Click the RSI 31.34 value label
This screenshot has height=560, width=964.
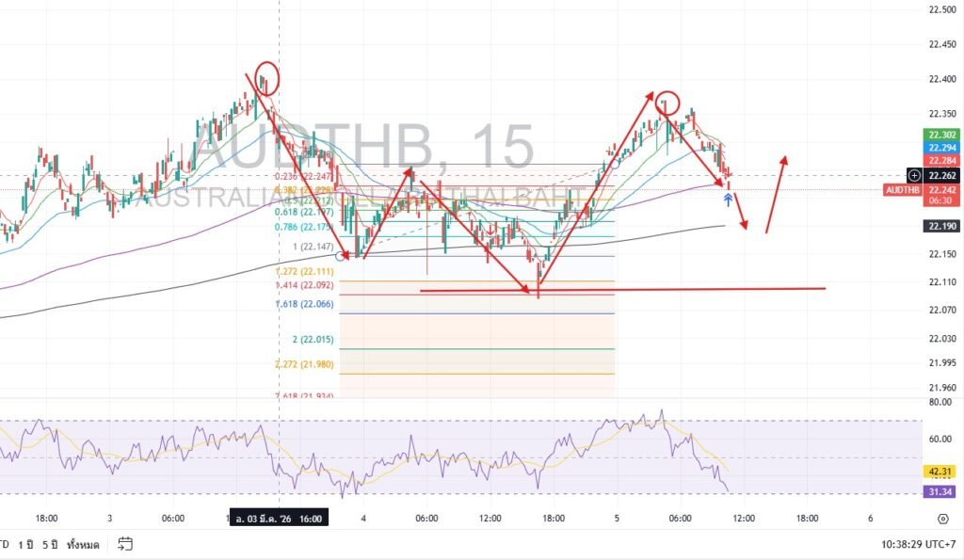pyautogui.click(x=942, y=491)
